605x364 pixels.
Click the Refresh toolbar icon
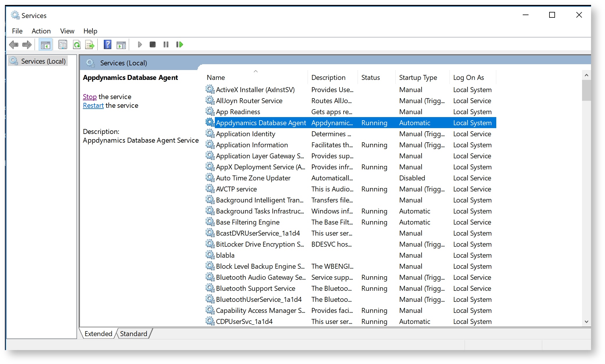pos(77,45)
